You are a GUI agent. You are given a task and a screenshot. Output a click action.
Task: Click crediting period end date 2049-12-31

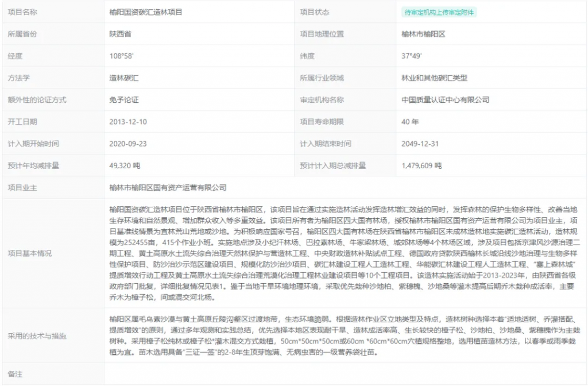coord(420,144)
